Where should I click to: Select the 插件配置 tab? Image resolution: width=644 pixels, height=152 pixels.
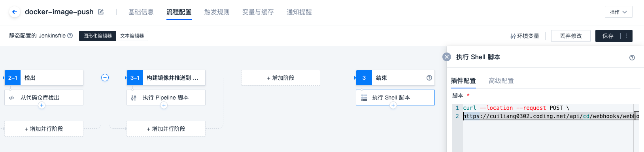pos(463,81)
